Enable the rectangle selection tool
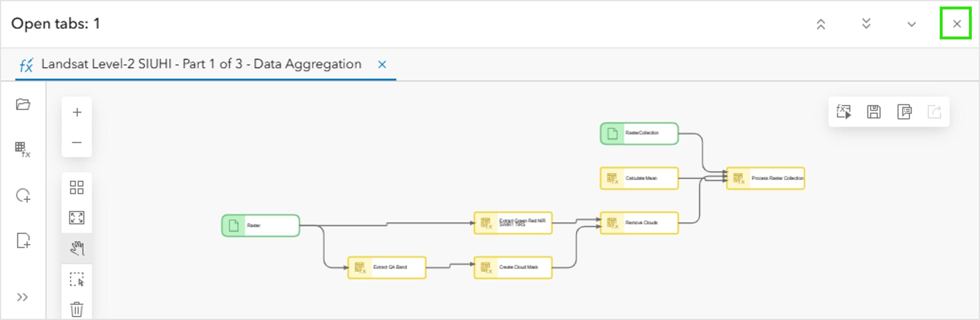The width and height of the screenshot is (980, 320). click(77, 279)
